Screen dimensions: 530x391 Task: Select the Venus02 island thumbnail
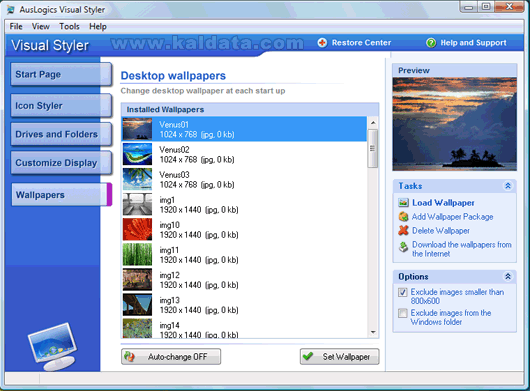[137, 154]
